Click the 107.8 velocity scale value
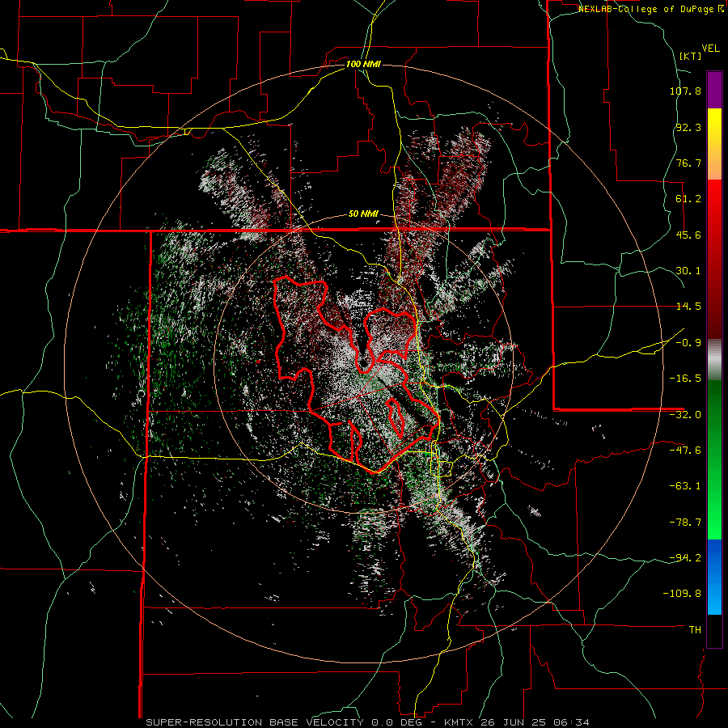Screen dimensions: 728x728 (685, 91)
